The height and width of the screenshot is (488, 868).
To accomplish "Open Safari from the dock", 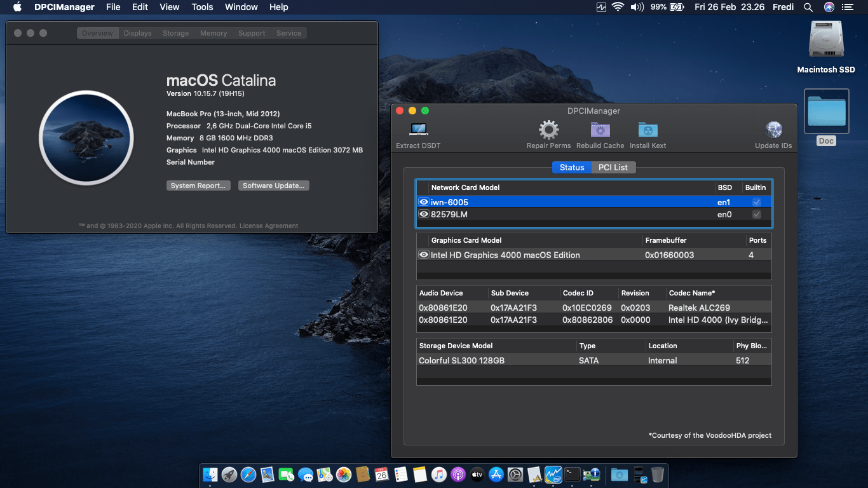I will [x=248, y=474].
